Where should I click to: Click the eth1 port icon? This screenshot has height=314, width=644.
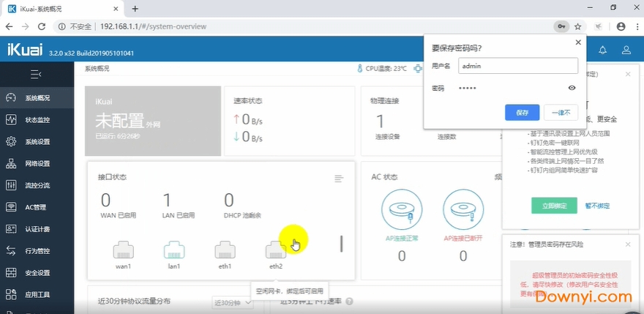click(225, 250)
